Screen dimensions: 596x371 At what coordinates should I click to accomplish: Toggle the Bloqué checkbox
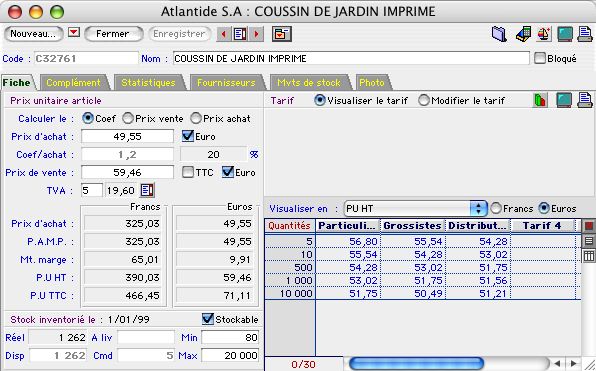coord(540,58)
